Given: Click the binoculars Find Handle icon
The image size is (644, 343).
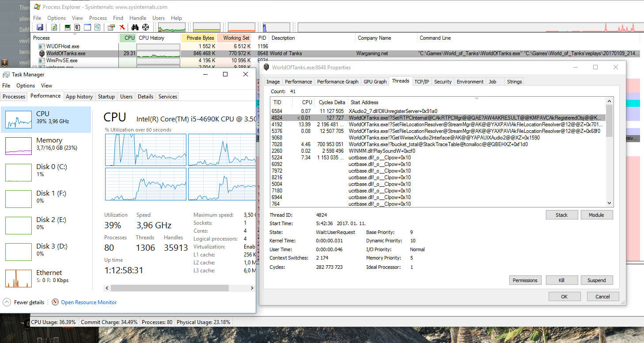Looking at the screenshot, I should point(135,27).
